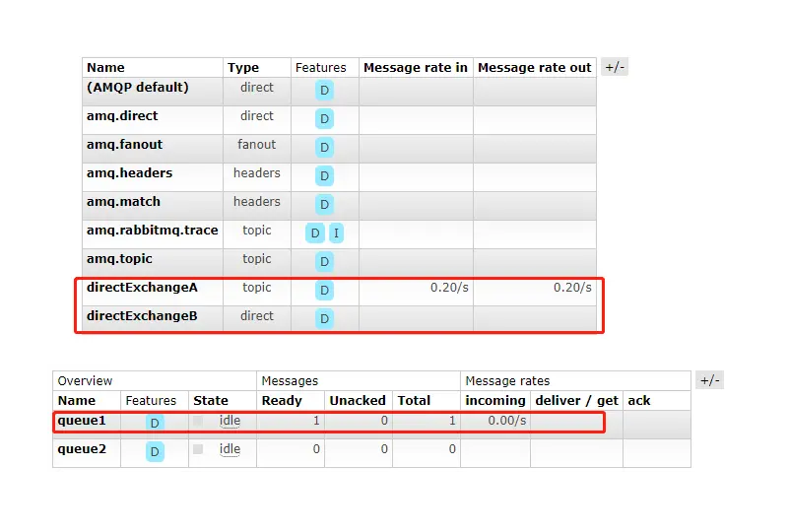This screenshot has height=532, width=789.
Task: Click the durable D badge for amq.direct
Action: pos(324,119)
